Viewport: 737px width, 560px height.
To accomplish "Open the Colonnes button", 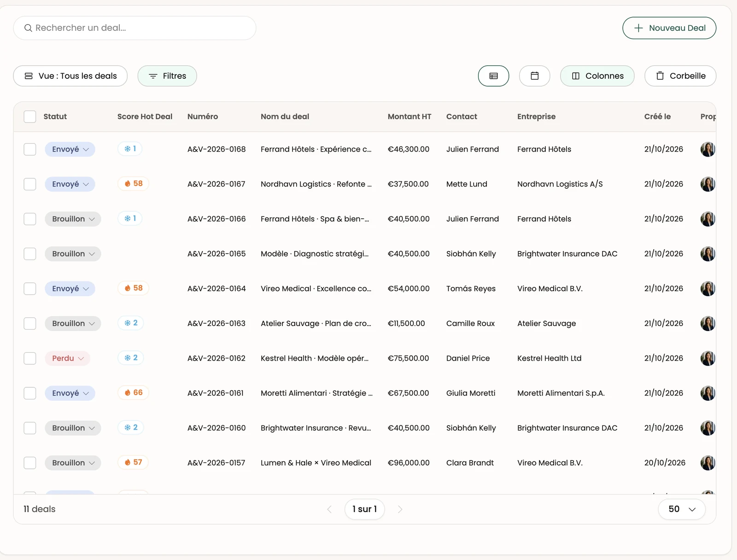I will pos(597,76).
